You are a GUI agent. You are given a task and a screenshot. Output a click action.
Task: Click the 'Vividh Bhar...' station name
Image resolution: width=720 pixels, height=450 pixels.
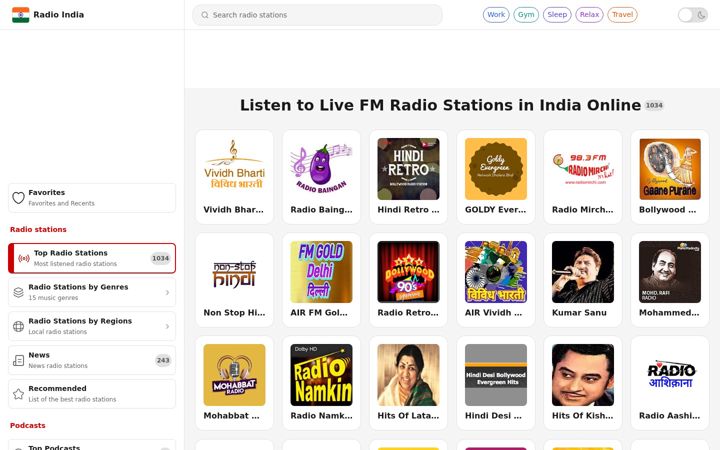coord(234,210)
